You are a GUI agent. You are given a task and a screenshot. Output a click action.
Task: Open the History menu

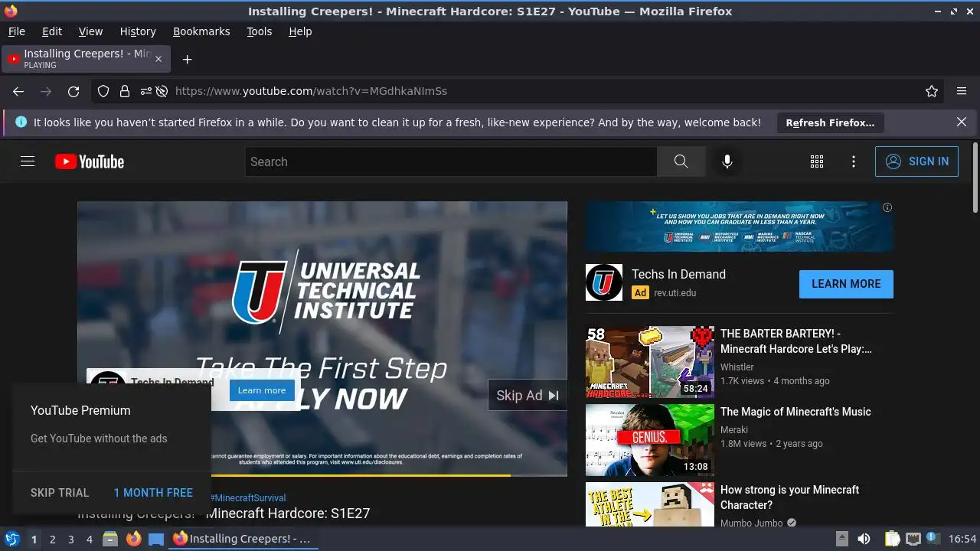coord(138,31)
